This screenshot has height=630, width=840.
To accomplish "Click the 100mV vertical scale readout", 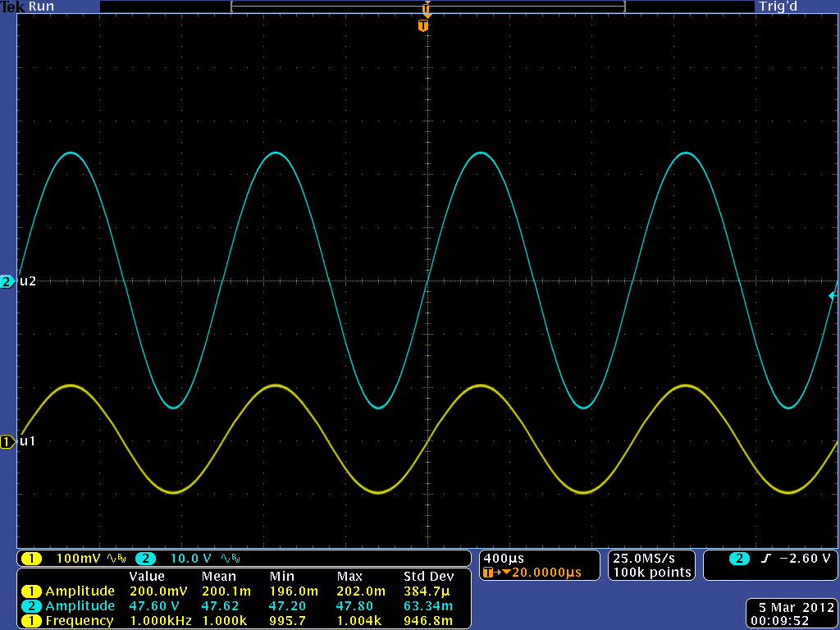I will pyautogui.click(x=78, y=559).
